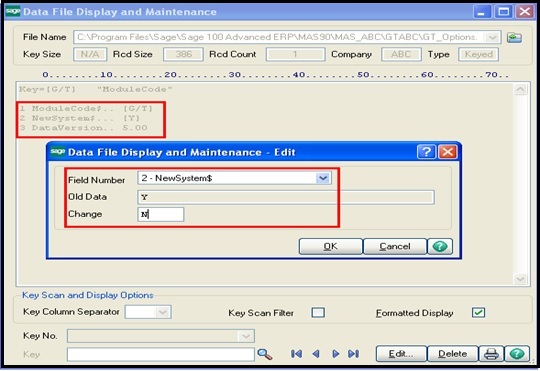Click the Delete button
Screen dimensions: 540x371
click(x=453, y=354)
